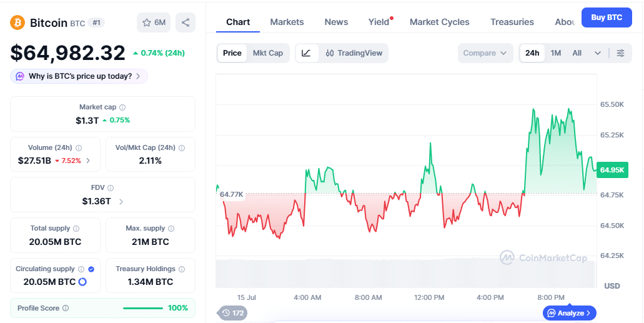Open FDV info icon
The height and width of the screenshot is (323, 644).
click(x=111, y=188)
